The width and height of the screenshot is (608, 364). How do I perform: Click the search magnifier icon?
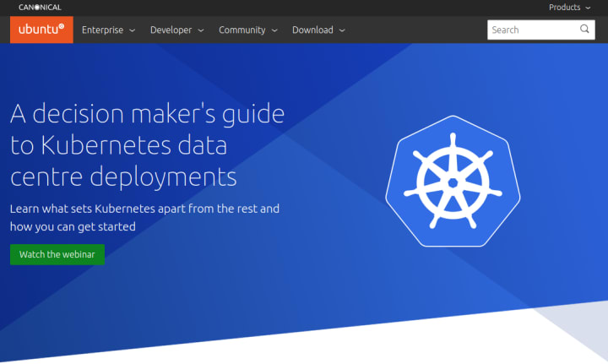[x=584, y=29]
